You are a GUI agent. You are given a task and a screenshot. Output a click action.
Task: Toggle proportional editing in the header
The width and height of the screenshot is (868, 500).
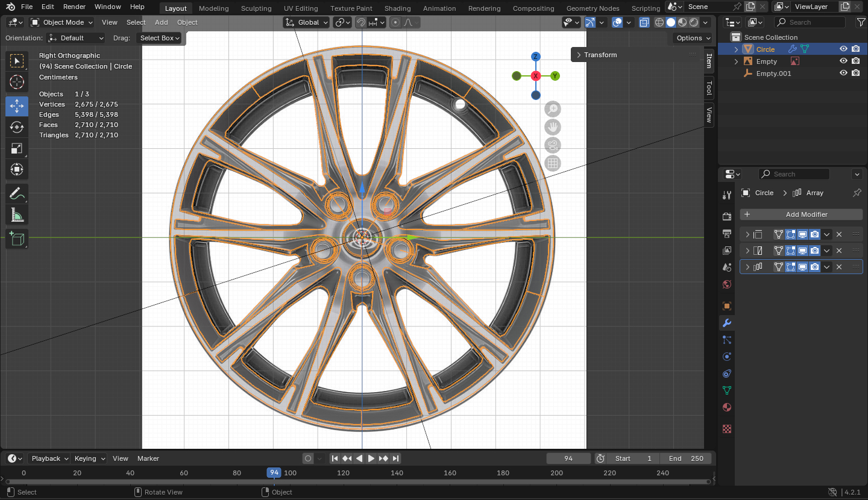pos(395,22)
